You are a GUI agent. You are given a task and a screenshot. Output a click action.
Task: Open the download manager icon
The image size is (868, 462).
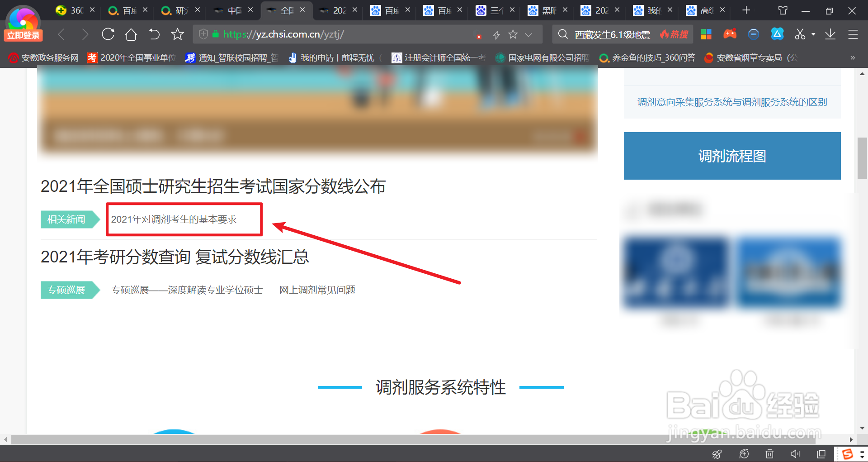pyautogui.click(x=830, y=34)
